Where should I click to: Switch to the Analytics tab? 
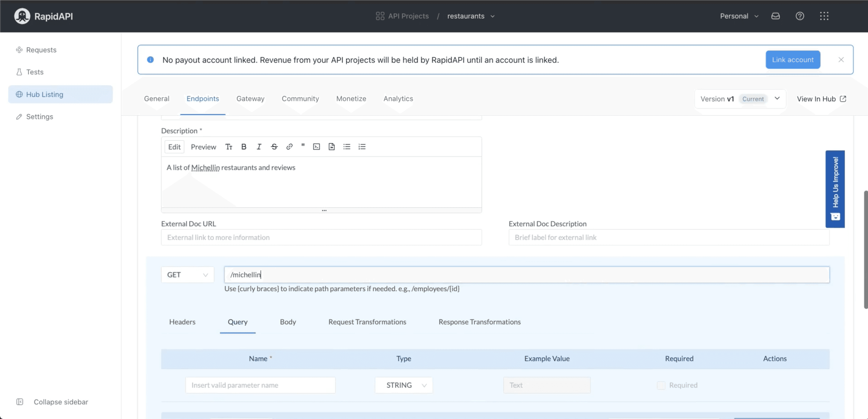[x=398, y=99]
